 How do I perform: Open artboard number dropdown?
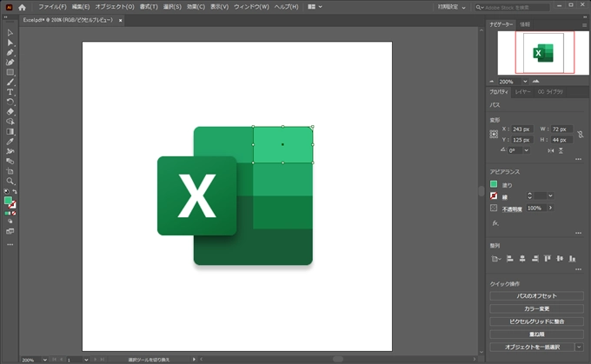pyautogui.click(x=86, y=360)
